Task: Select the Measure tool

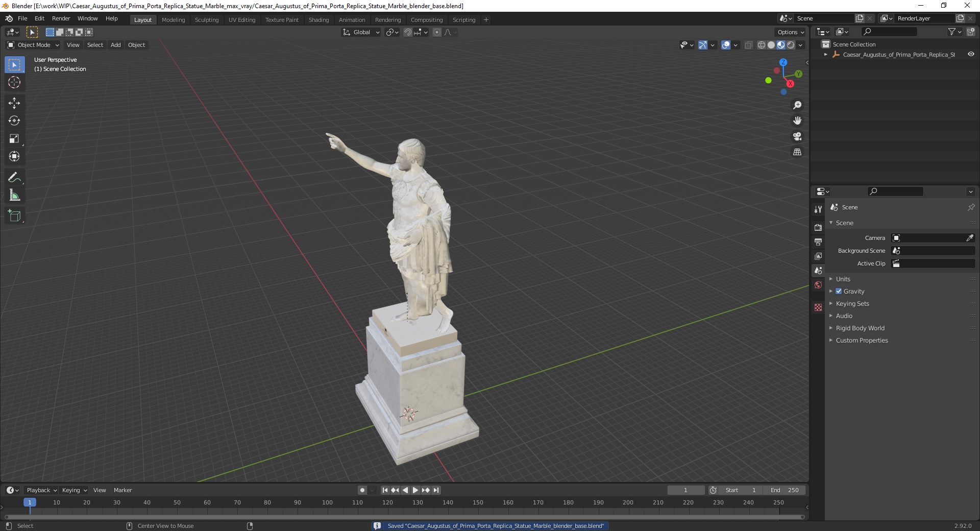Action: click(14, 195)
